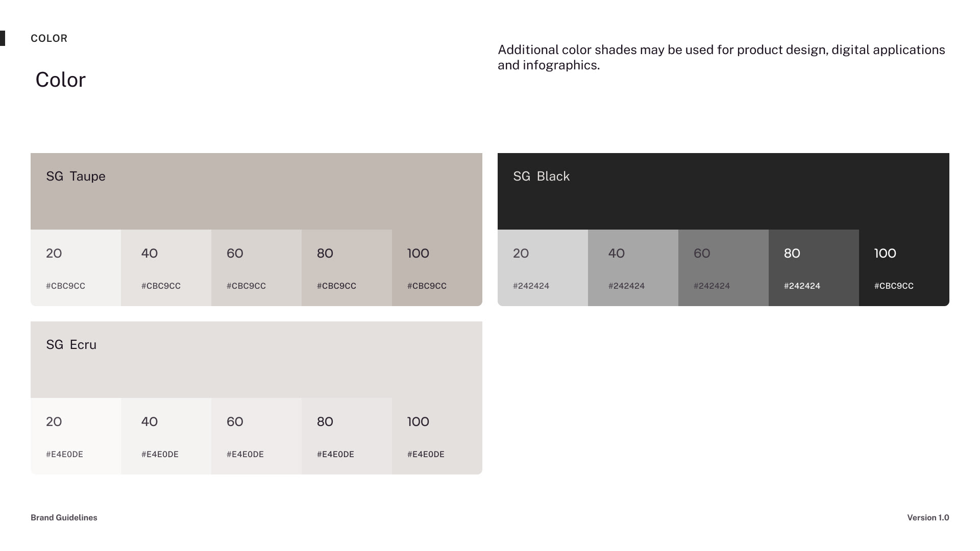
Task: Click the SG Ecru header block
Action: [x=256, y=360]
